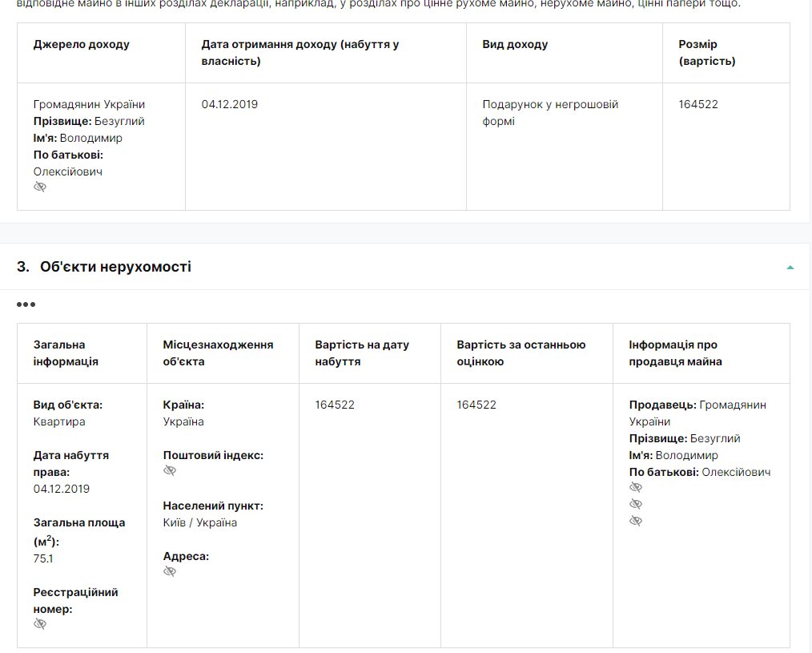Collapse section 3 with the triangle arrow
812x653 pixels.
click(790, 267)
